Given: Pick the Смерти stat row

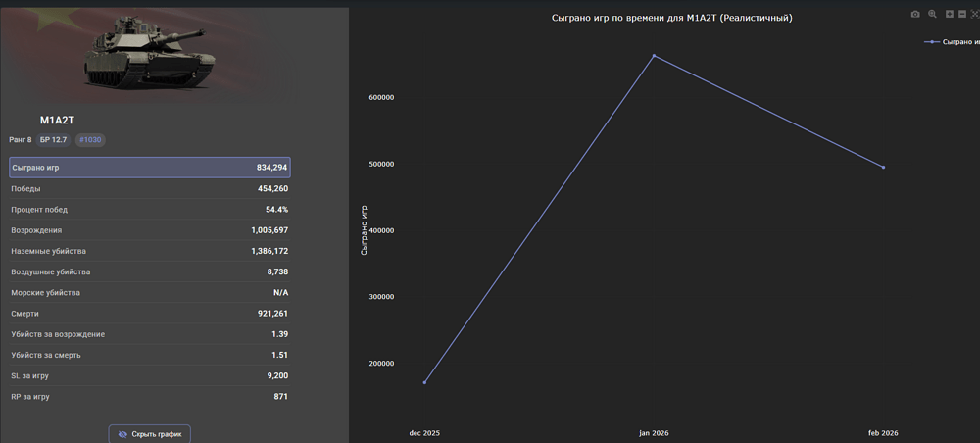Looking at the screenshot, I should coord(150,314).
